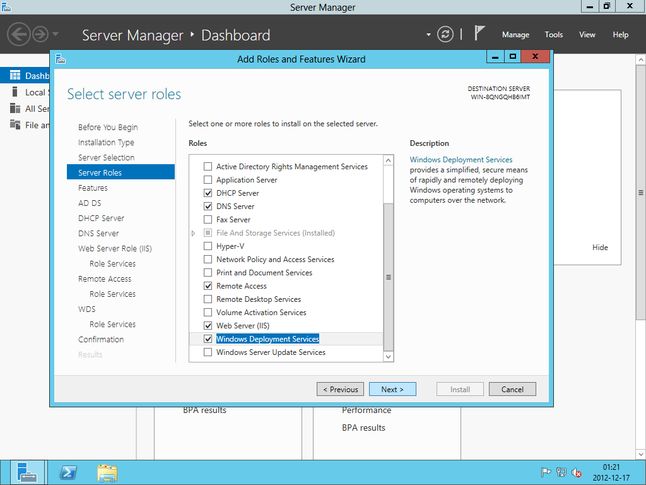Screen dimensions: 646x485
Task: Go to Server Selection step
Action: 106,157
